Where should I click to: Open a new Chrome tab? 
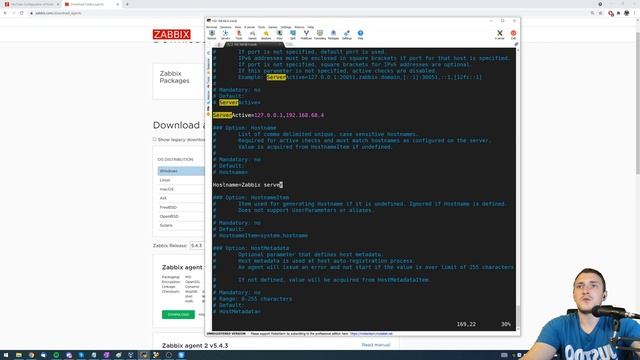point(127,4)
